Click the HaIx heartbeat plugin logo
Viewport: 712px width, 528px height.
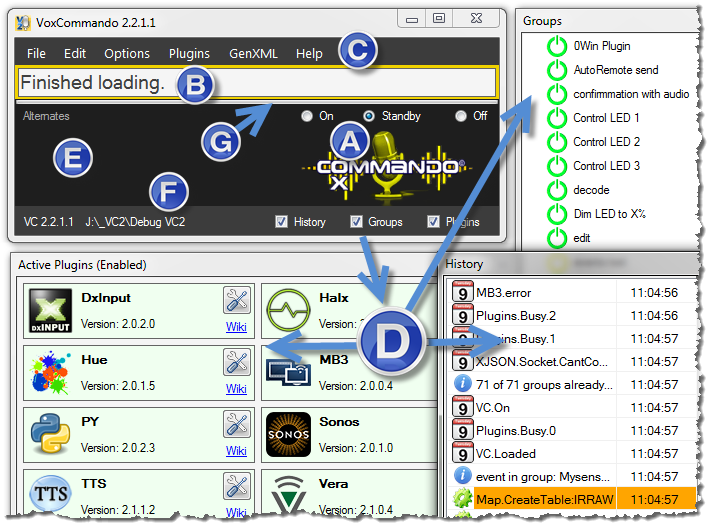point(289,311)
